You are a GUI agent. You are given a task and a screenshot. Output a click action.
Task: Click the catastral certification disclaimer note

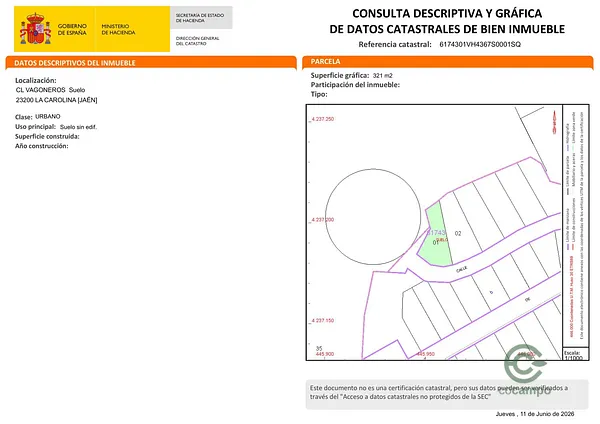click(447, 394)
